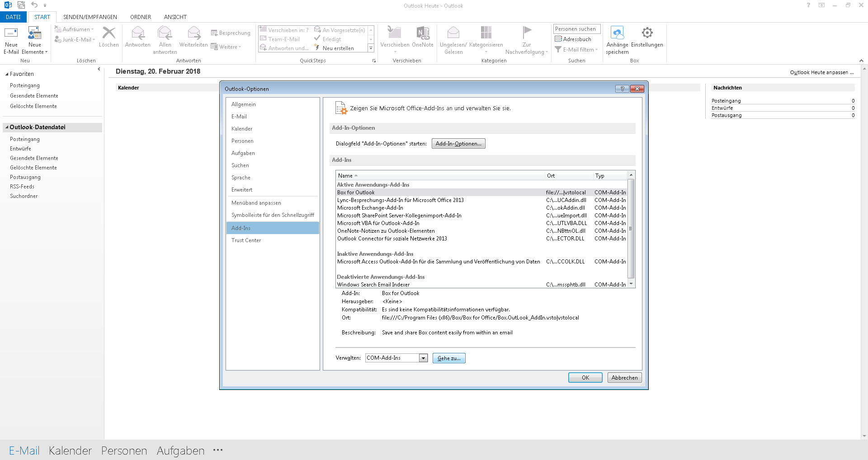Click the navigation bar more options dots
The image size is (868, 460).
pos(218,450)
